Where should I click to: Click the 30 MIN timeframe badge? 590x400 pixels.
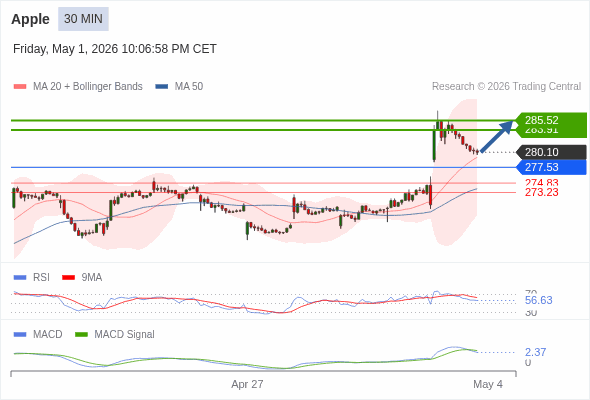click(83, 19)
